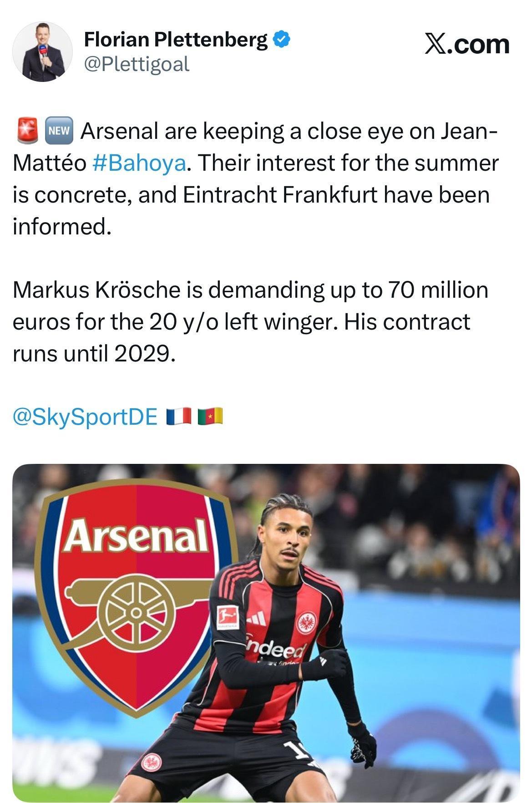Viewport: 532px width, 803px height.
Task: Click the X.com logo
Action: pyautogui.click(x=467, y=45)
